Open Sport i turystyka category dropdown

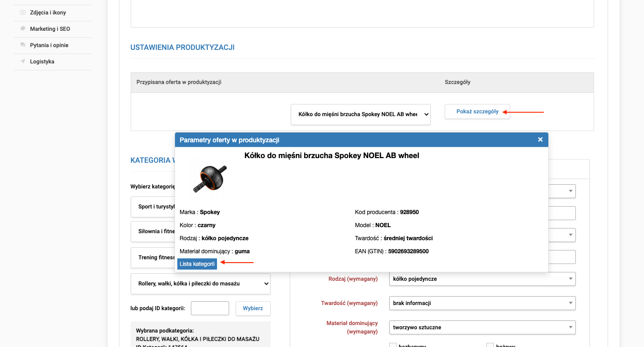coord(153,207)
